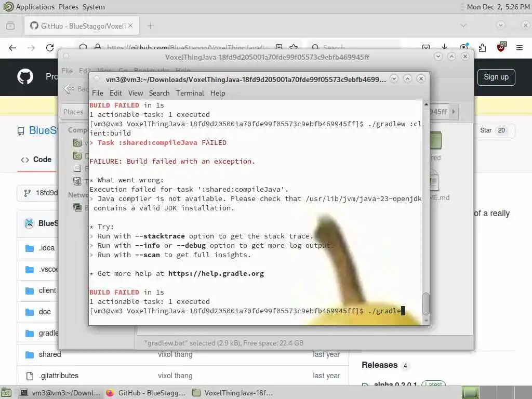Click the Releases heading link
The image size is (532, 399).
click(x=379, y=365)
